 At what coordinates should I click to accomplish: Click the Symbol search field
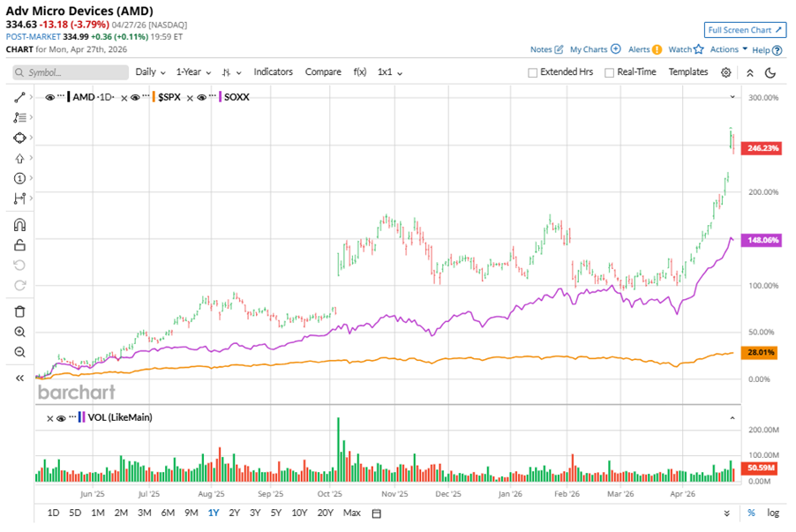pos(71,72)
